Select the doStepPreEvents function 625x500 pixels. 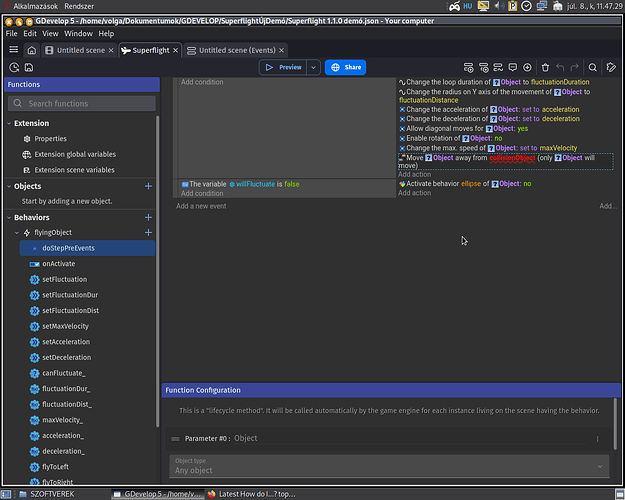88,248
